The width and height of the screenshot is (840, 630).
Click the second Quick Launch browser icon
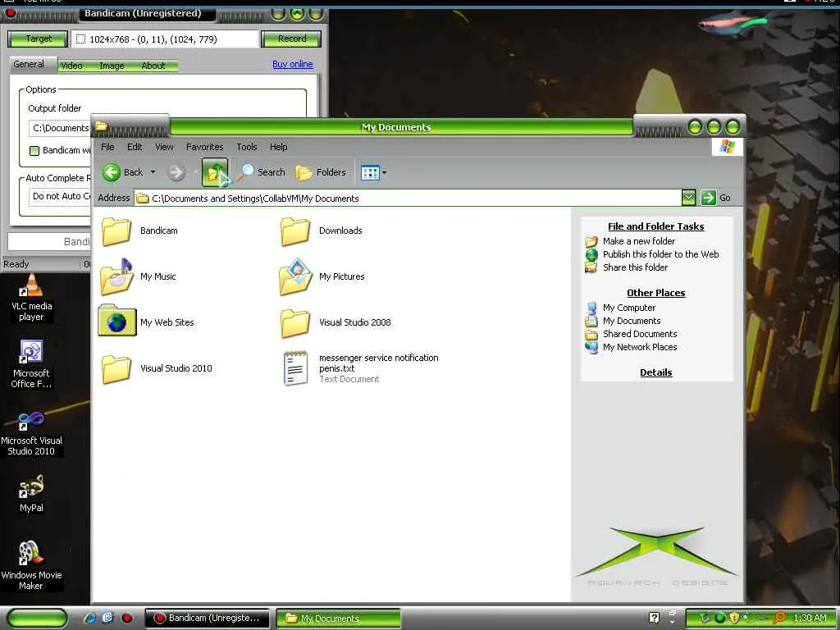[x=107, y=618]
